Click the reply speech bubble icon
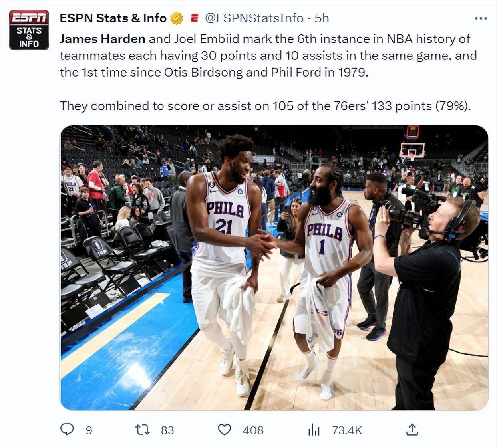 [x=67, y=430]
